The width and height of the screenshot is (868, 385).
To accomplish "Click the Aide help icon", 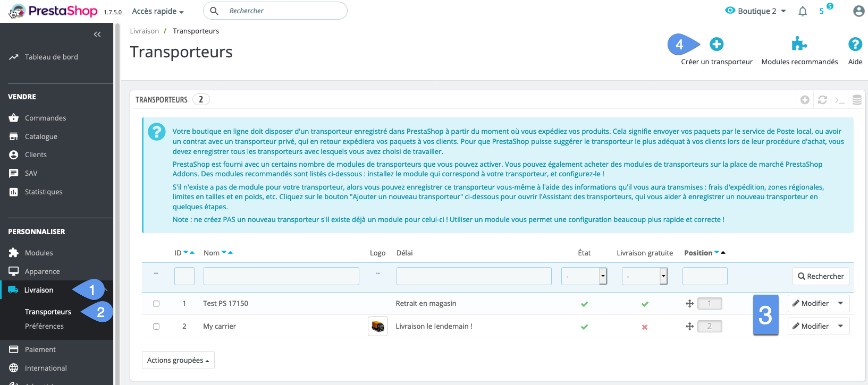I will [855, 45].
